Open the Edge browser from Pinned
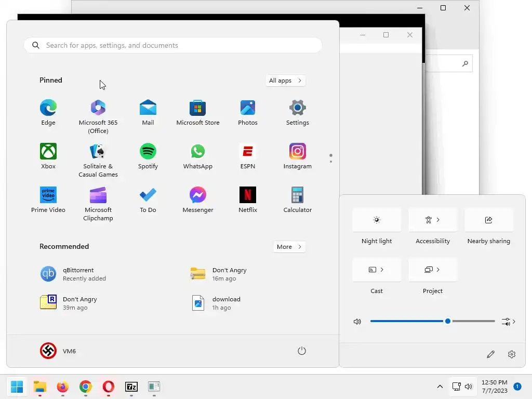This screenshot has height=399, width=532. pos(48,113)
